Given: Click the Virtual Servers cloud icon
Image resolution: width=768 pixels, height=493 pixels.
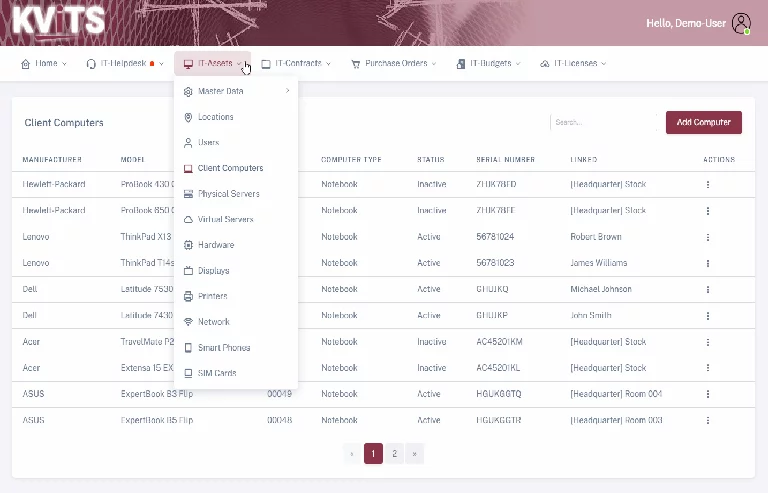Looking at the screenshot, I should click(188, 220).
